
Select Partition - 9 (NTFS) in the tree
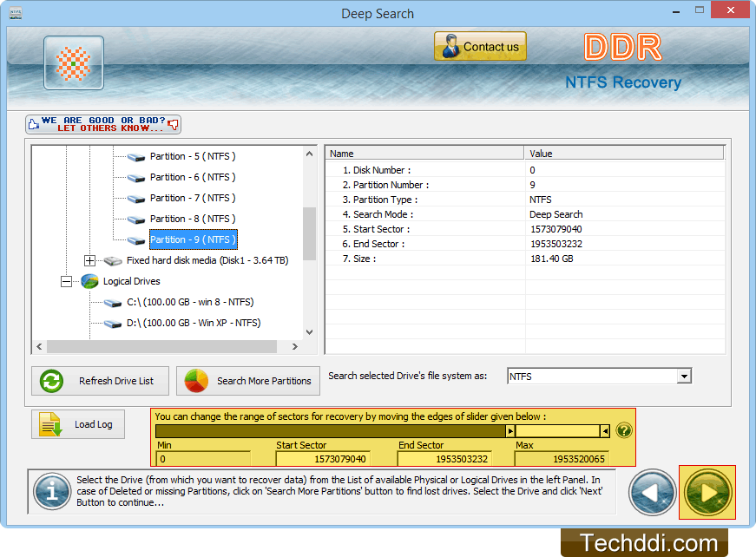(x=193, y=239)
